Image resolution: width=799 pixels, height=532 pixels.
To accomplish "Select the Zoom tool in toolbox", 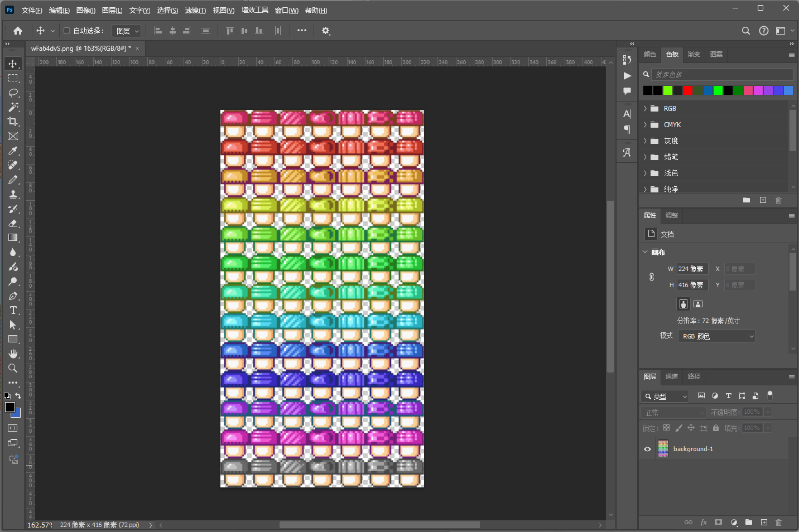I will tap(13, 368).
